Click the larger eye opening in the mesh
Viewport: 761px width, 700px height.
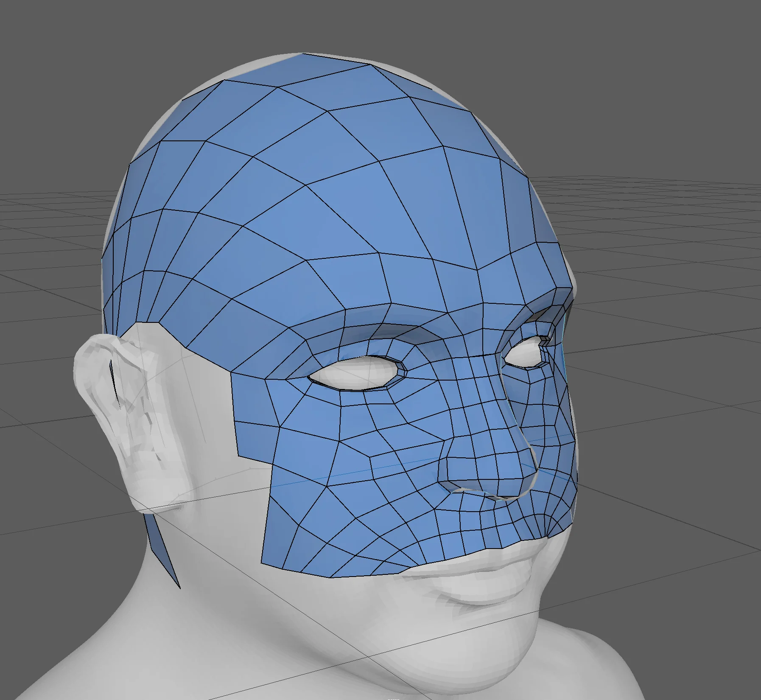point(356,373)
